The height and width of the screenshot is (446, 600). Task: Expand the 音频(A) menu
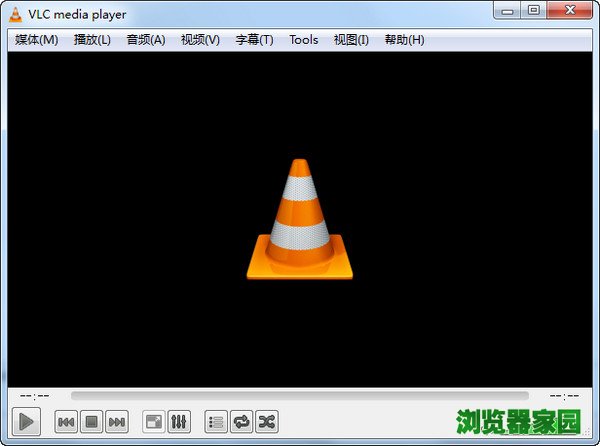[146, 40]
